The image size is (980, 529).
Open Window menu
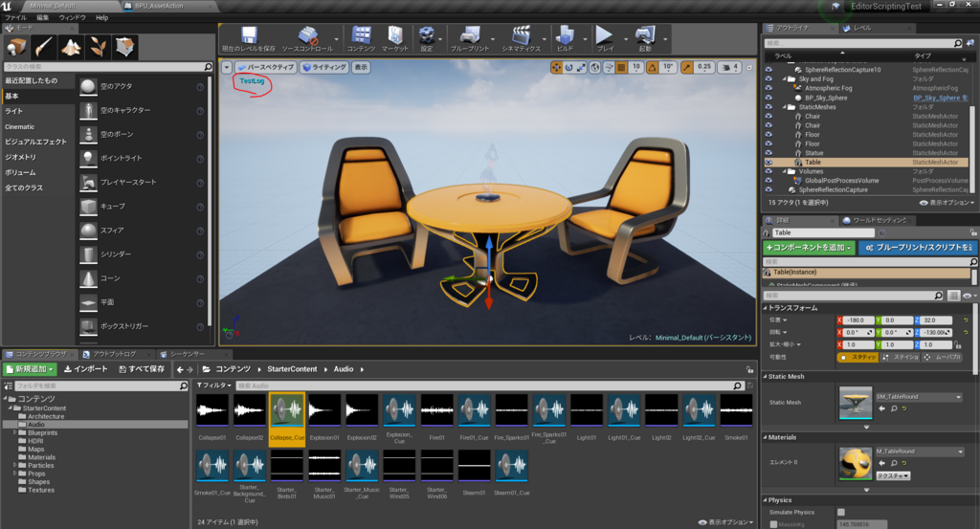coord(72,17)
